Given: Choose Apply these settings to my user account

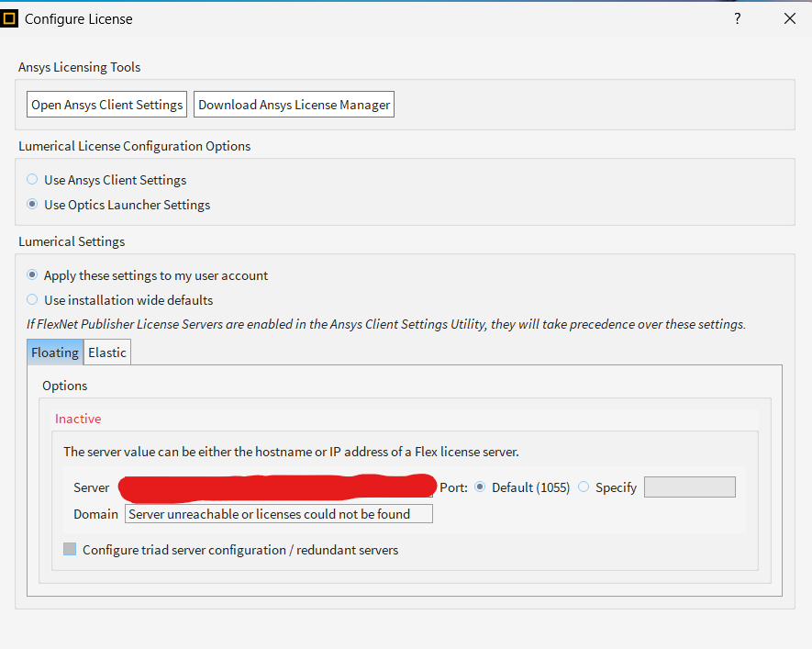Looking at the screenshot, I should coord(33,275).
